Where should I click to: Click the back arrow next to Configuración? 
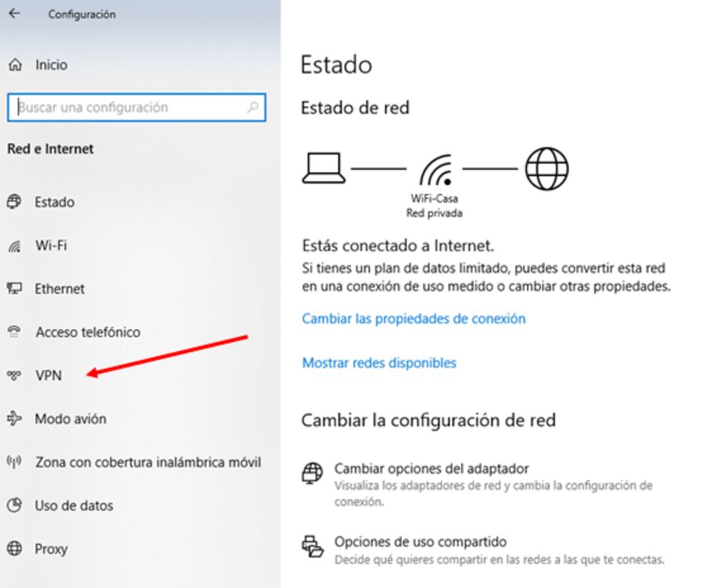[x=14, y=14]
